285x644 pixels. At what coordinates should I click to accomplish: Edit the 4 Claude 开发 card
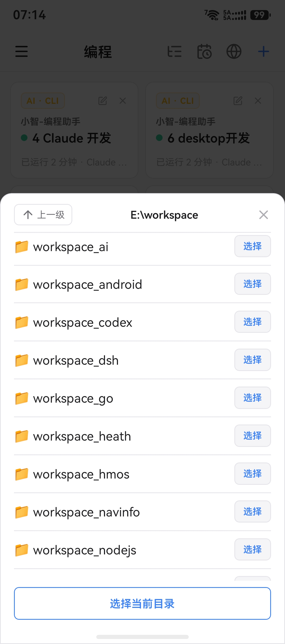pos(103,101)
